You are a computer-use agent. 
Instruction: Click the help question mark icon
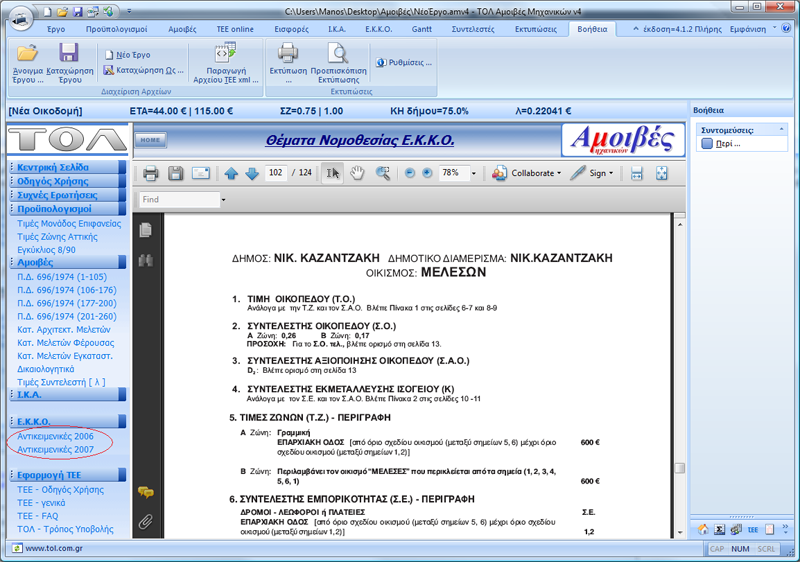tap(786, 29)
